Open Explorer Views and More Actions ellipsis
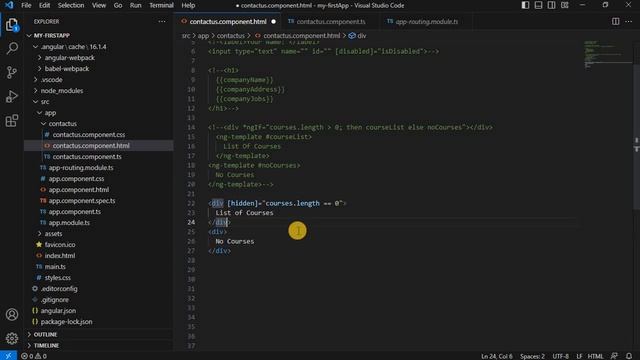Image resolution: width=640 pixels, height=360 pixels. click(x=162, y=21)
